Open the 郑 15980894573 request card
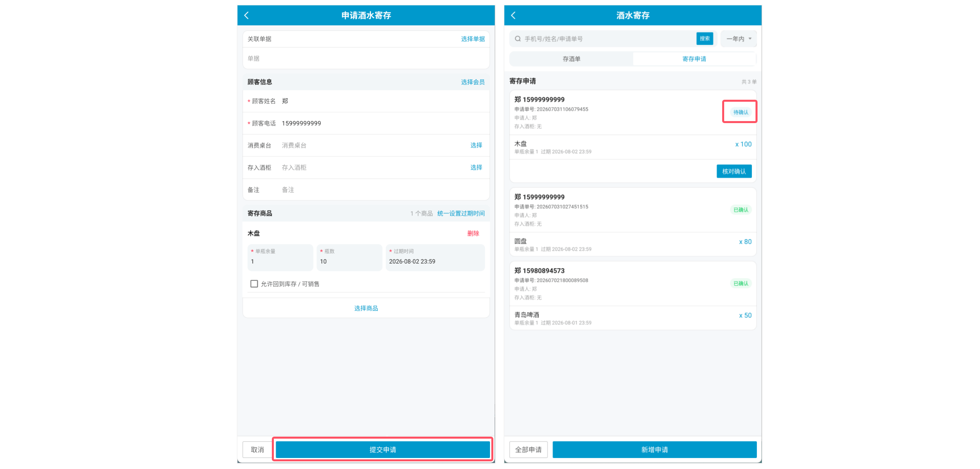Screen dimensions: 980x469 click(x=633, y=296)
